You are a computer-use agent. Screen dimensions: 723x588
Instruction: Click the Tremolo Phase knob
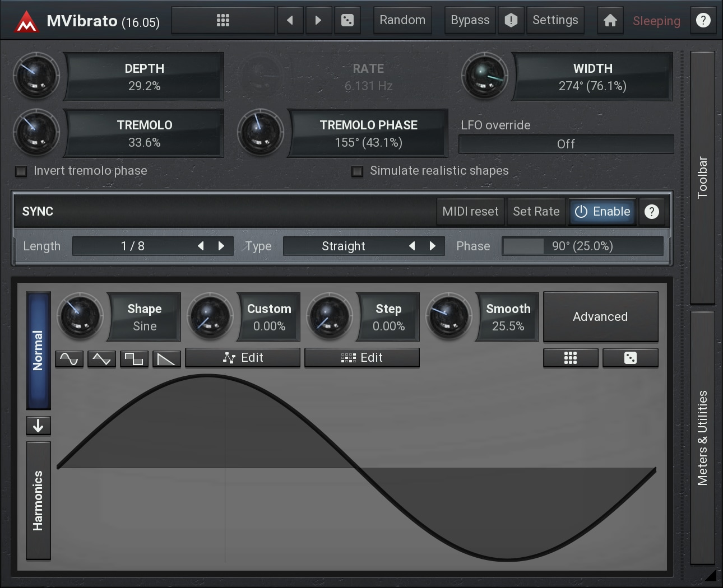click(x=261, y=133)
